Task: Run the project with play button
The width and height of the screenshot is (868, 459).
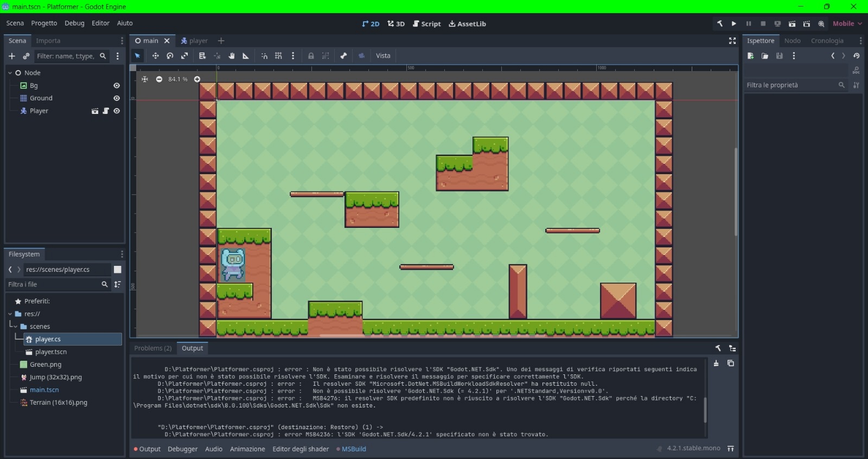Action: 734,24
